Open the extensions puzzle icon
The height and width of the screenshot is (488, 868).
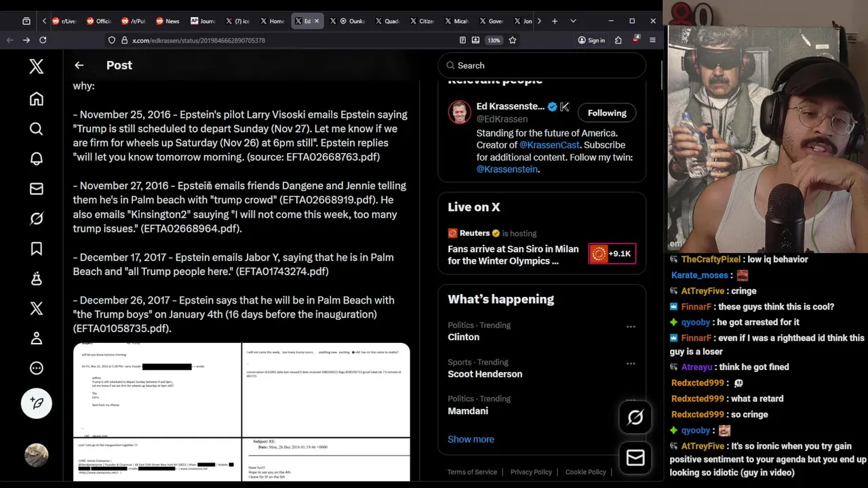pyautogui.click(x=618, y=40)
